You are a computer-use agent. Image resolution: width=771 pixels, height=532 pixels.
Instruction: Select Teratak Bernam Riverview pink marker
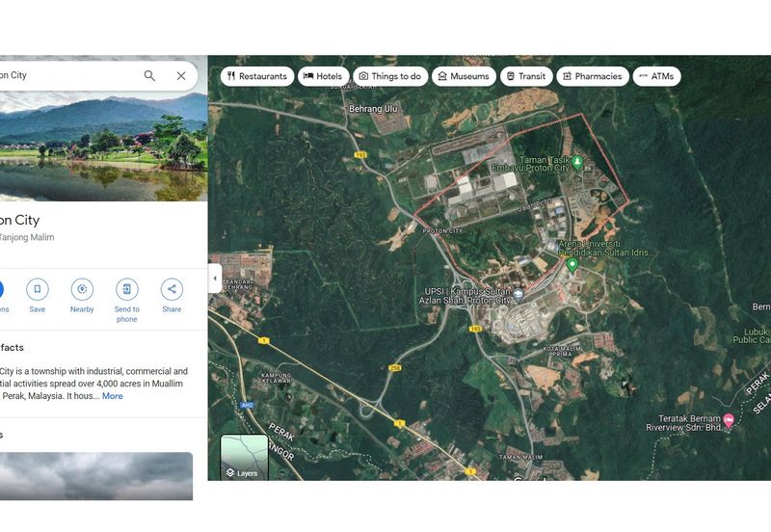click(728, 420)
